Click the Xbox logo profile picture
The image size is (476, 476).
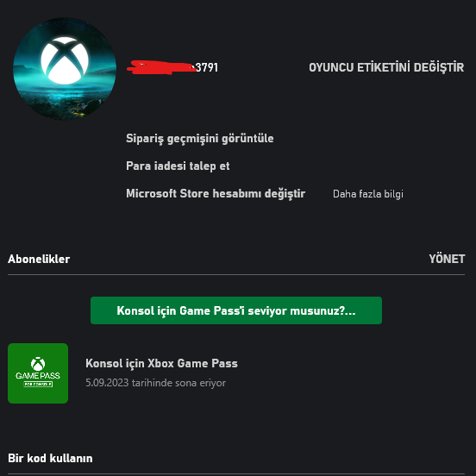(65, 69)
